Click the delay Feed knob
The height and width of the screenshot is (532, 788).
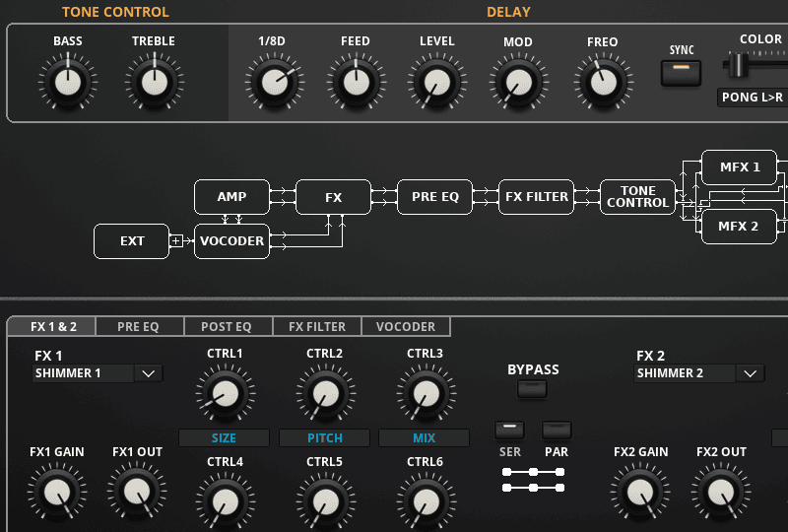[355, 82]
